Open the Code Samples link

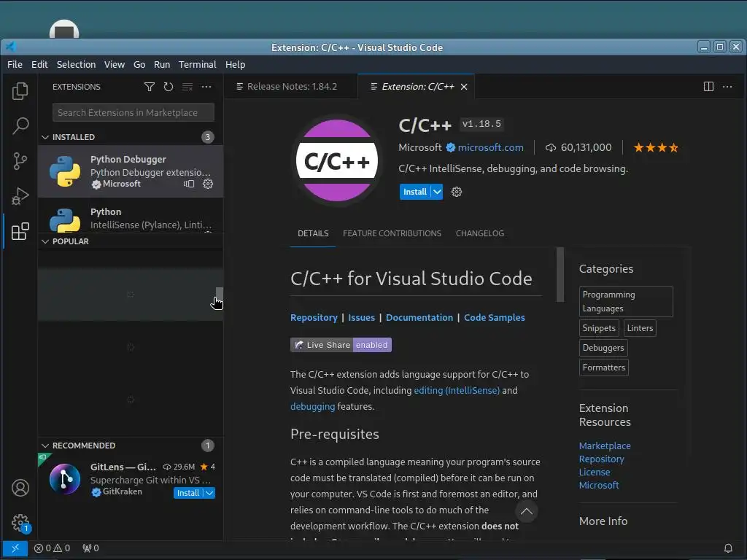click(494, 318)
